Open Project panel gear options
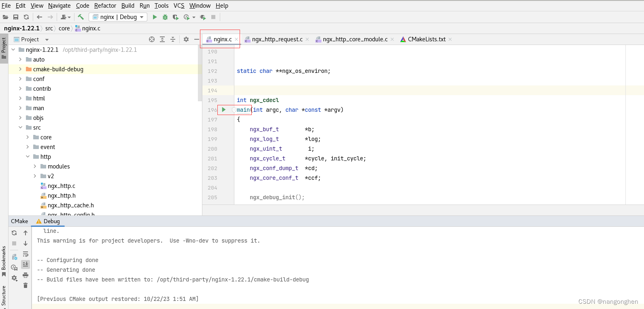 click(x=186, y=39)
